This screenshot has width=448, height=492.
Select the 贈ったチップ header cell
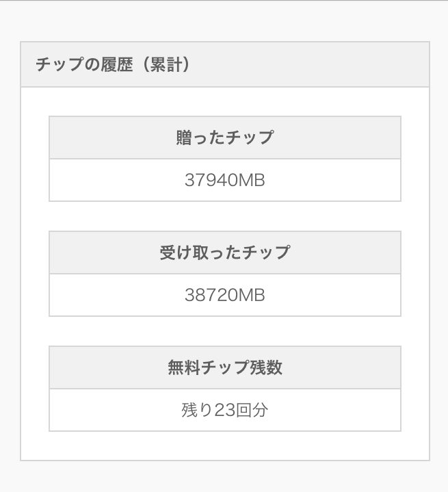(x=224, y=138)
